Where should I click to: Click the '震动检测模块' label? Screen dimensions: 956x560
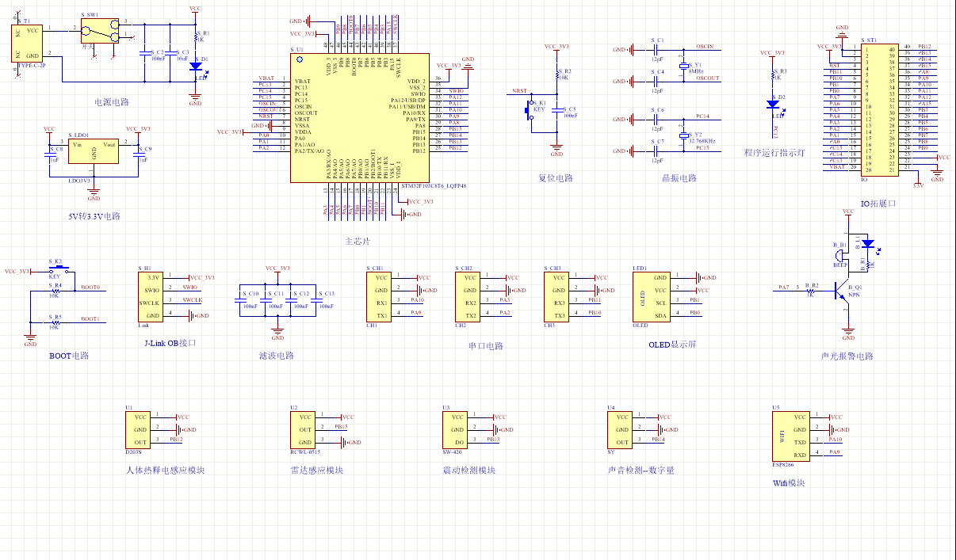click(x=469, y=470)
